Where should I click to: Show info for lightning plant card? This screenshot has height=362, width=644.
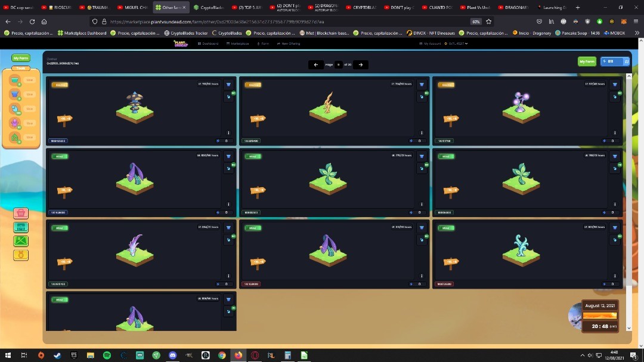point(422,133)
